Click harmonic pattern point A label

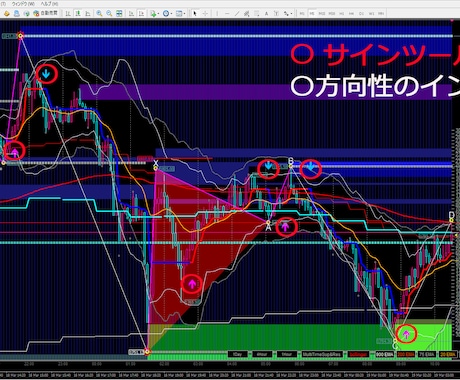click(268, 228)
